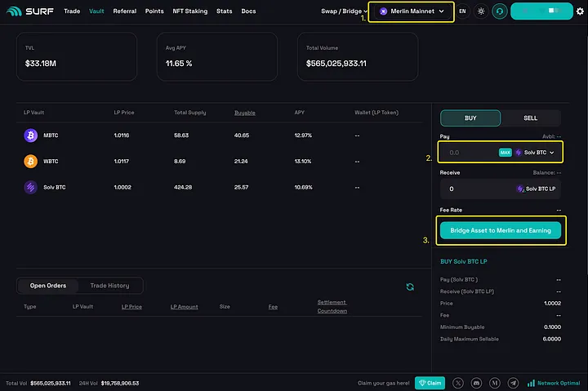The image size is (588, 391).
Task: Switch to the SELL toggle
Action: (530, 118)
